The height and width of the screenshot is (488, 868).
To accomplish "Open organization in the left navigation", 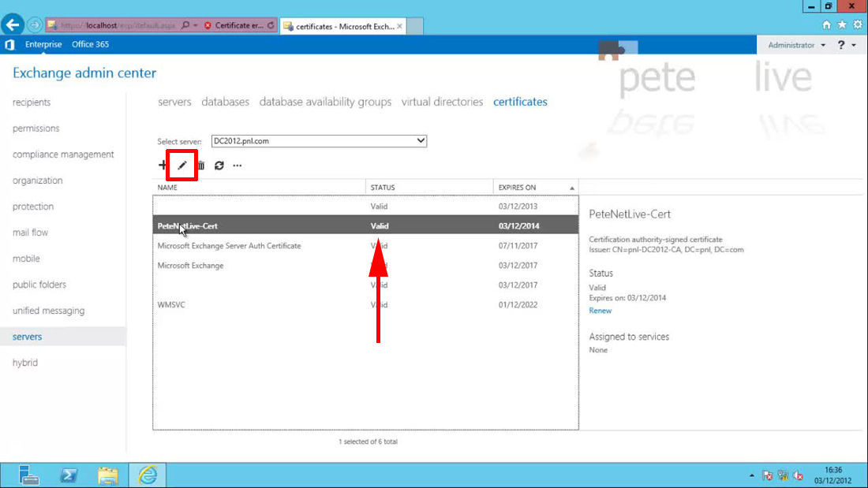I will pos(38,181).
